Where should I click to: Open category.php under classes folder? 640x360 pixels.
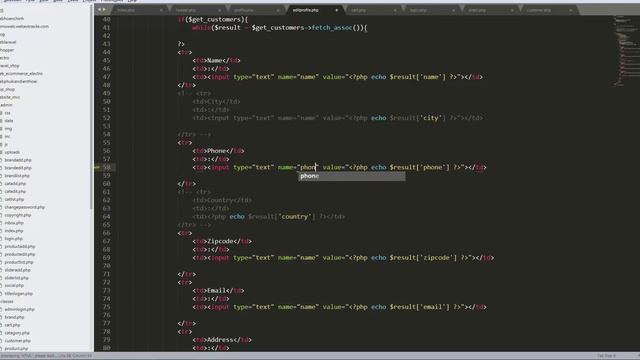[17, 333]
